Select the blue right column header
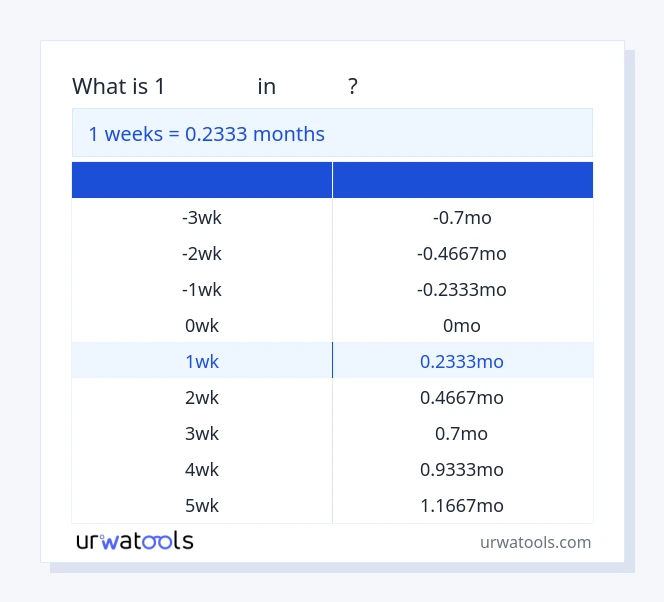The image size is (664, 602). pyautogui.click(x=462, y=180)
